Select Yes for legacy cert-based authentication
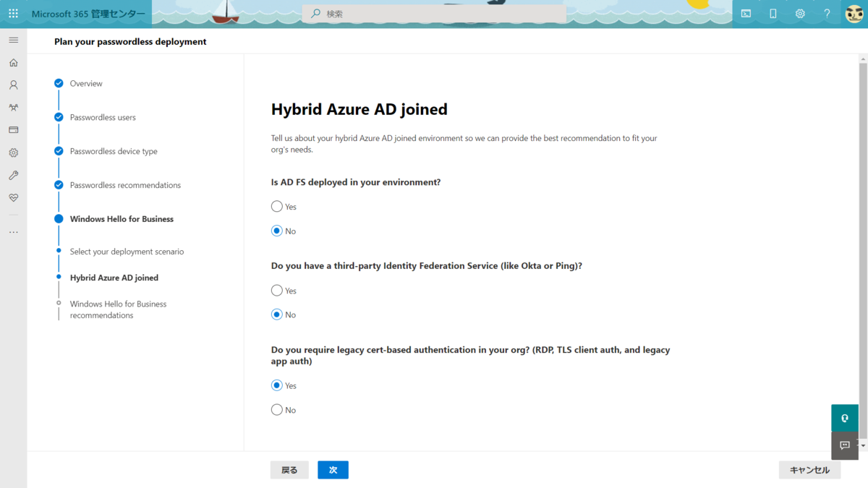Screen dimensions: 868x488 tap(277, 385)
